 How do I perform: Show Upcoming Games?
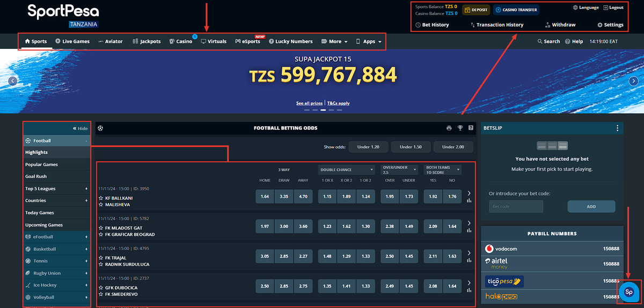(x=56, y=225)
